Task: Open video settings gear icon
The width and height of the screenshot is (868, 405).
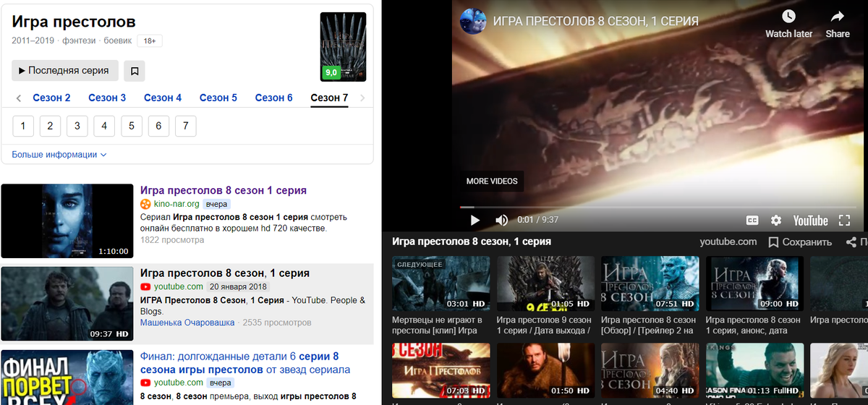Action: point(776,220)
